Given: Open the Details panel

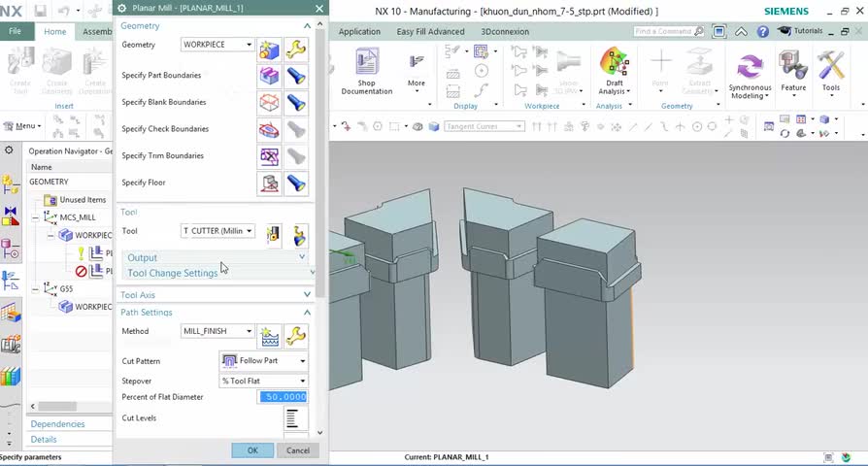Looking at the screenshot, I should (44, 440).
